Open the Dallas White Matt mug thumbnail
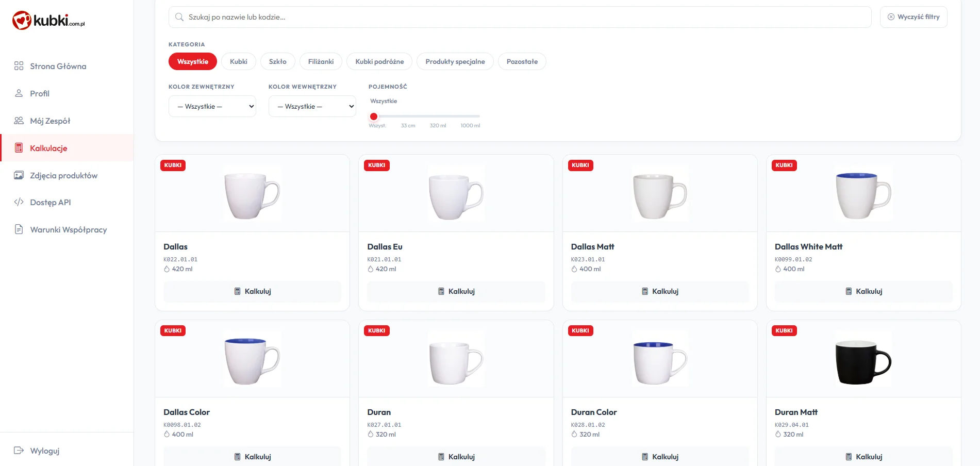 click(x=863, y=193)
